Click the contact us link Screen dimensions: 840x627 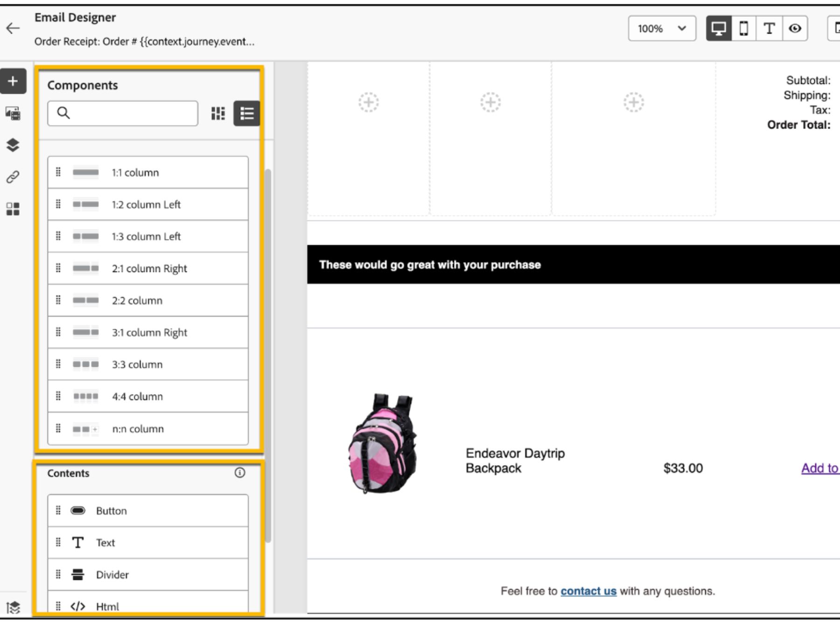coord(588,591)
